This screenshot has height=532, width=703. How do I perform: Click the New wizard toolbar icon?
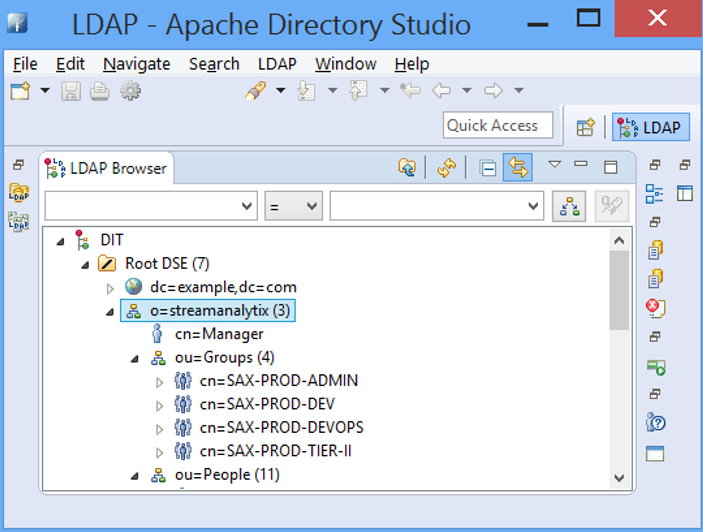21,91
